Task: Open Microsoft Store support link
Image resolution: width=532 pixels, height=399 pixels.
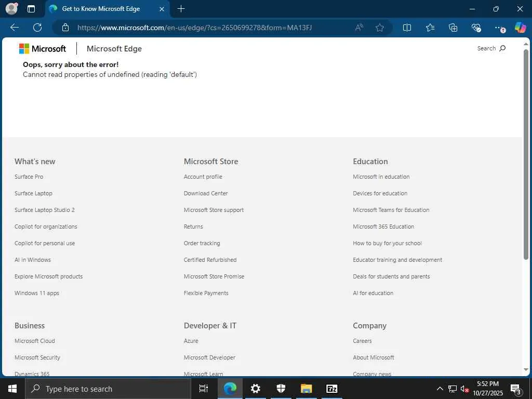Action: click(x=214, y=210)
